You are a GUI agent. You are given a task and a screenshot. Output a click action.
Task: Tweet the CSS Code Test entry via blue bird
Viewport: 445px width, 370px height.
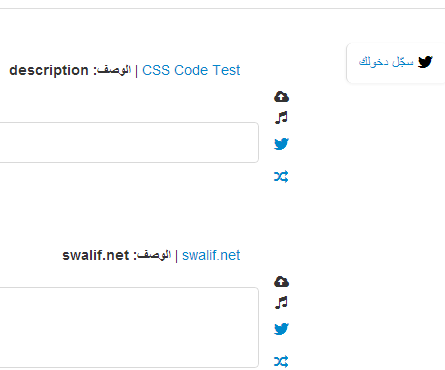(281, 144)
